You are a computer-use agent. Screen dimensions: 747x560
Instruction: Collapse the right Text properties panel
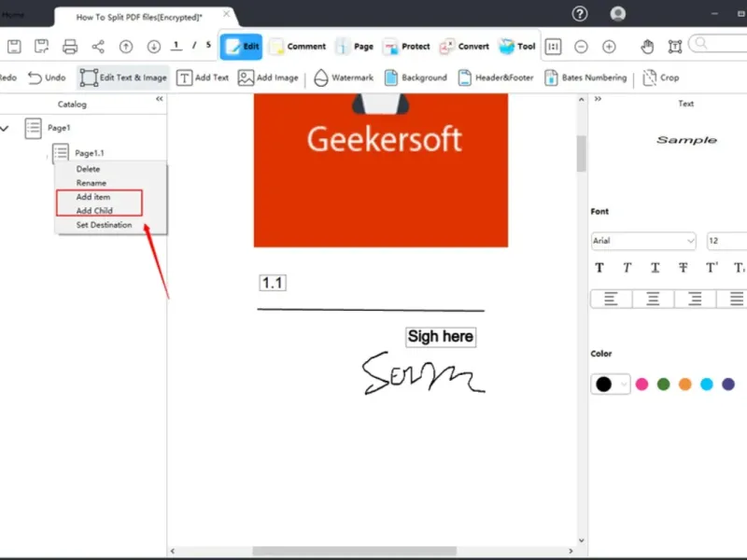[598, 99]
